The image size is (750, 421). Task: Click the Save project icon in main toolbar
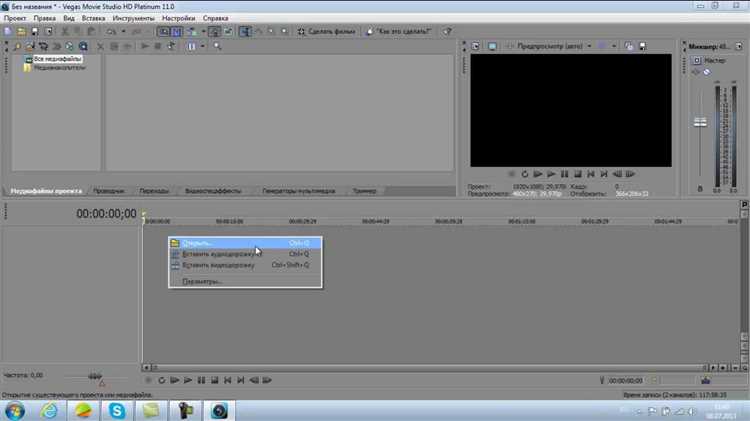[35, 32]
